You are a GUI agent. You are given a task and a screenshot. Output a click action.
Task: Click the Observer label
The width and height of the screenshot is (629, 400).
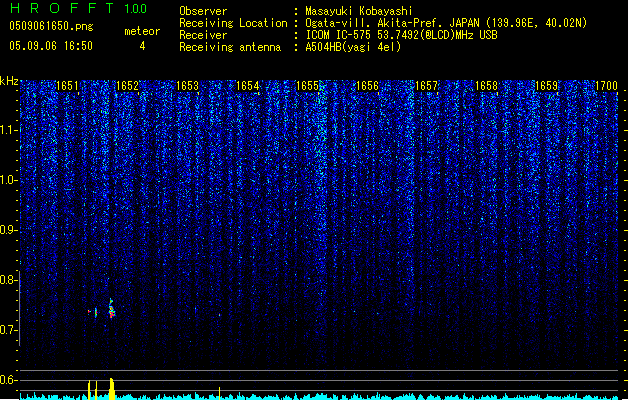pyautogui.click(x=203, y=11)
